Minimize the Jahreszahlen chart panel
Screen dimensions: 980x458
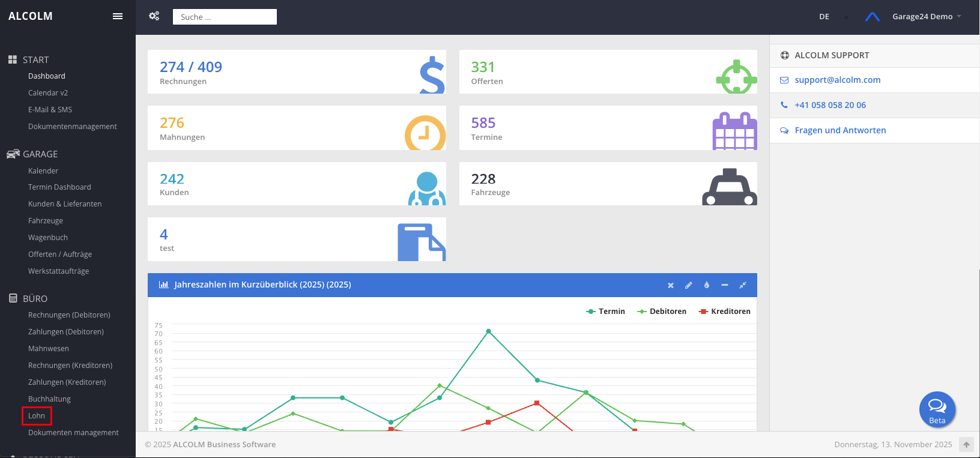click(725, 285)
